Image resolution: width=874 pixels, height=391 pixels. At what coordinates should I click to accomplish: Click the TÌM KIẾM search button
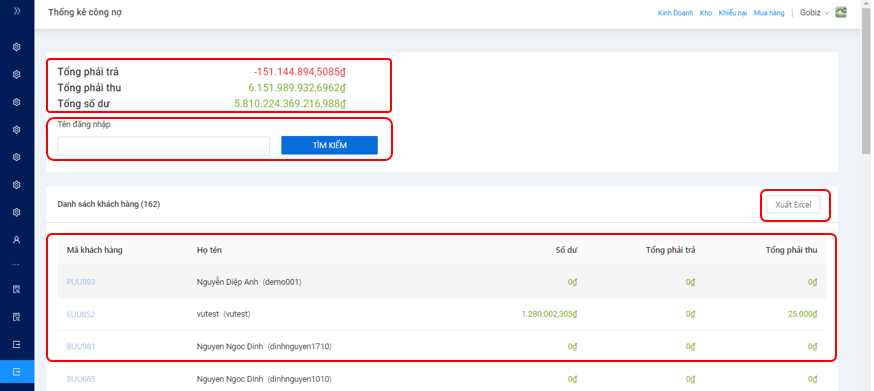click(x=329, y=145)
